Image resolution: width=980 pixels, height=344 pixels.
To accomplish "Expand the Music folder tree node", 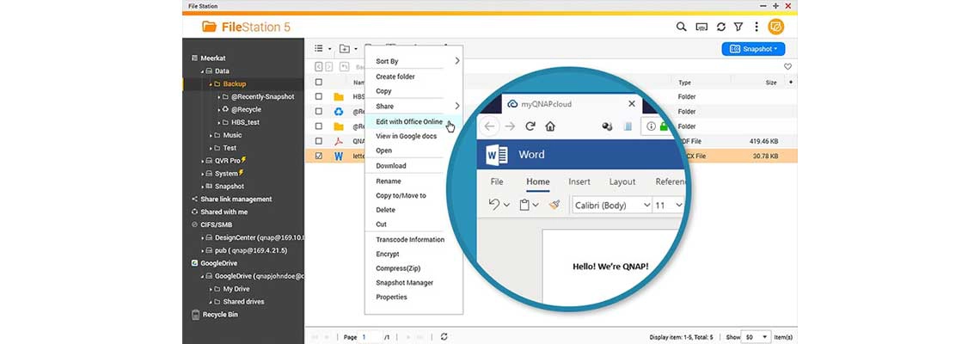I will click(x=211, y=135).
